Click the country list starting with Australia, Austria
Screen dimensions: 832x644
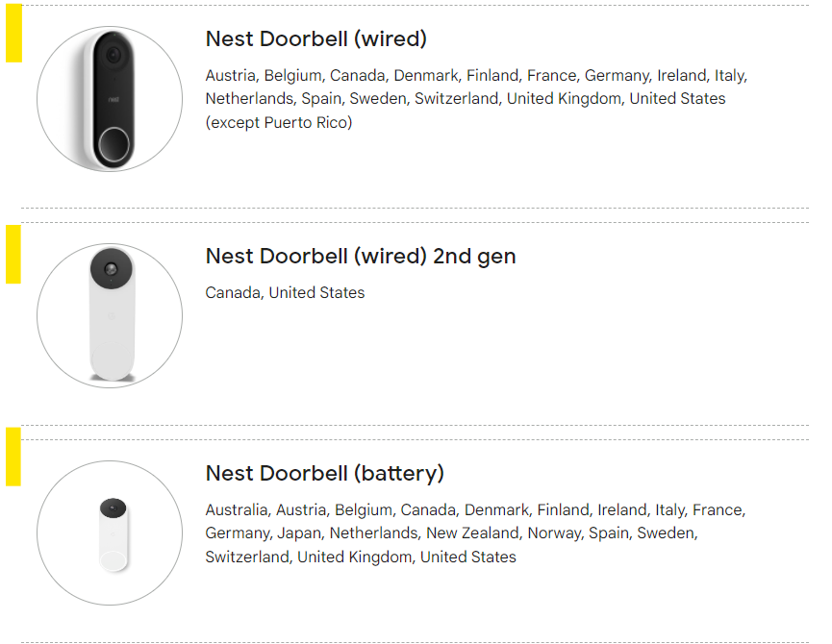[475, 533]
